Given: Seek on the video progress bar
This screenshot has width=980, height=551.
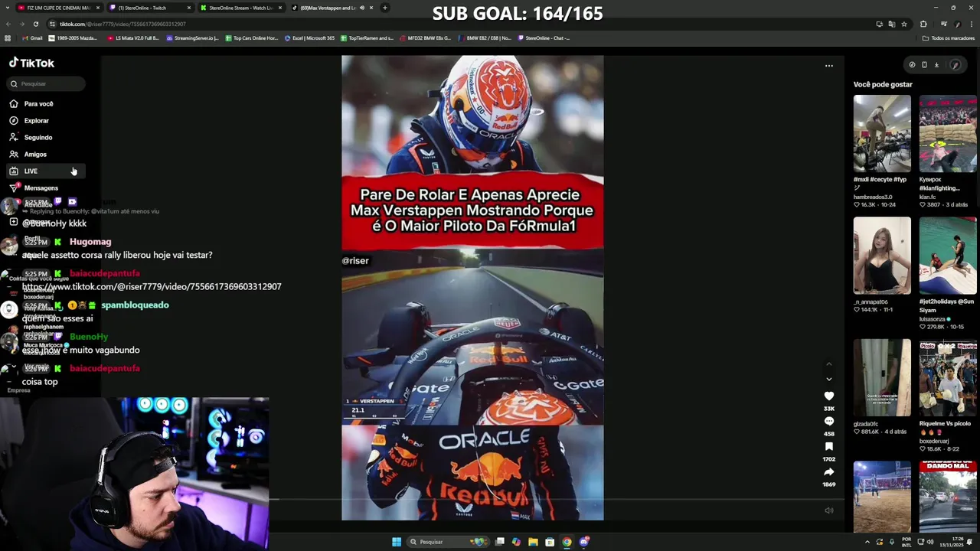Looking at the screenshot, I should coord(472,500).
